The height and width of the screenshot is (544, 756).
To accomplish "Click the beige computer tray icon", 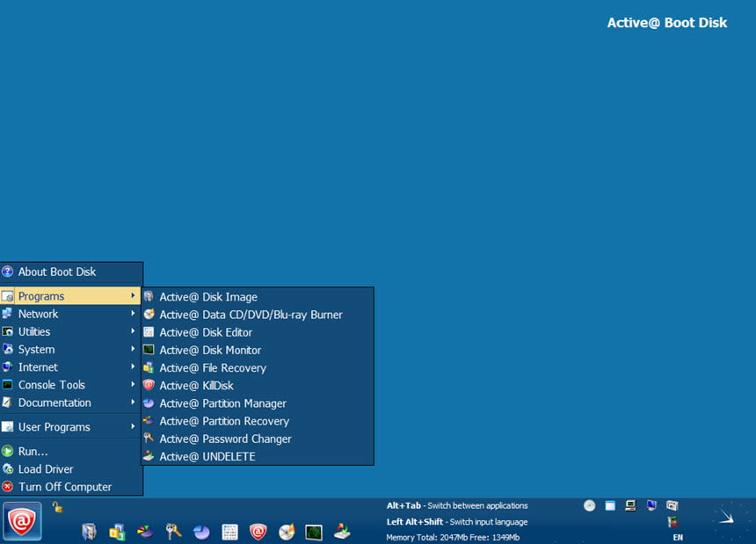I will 630,505.
